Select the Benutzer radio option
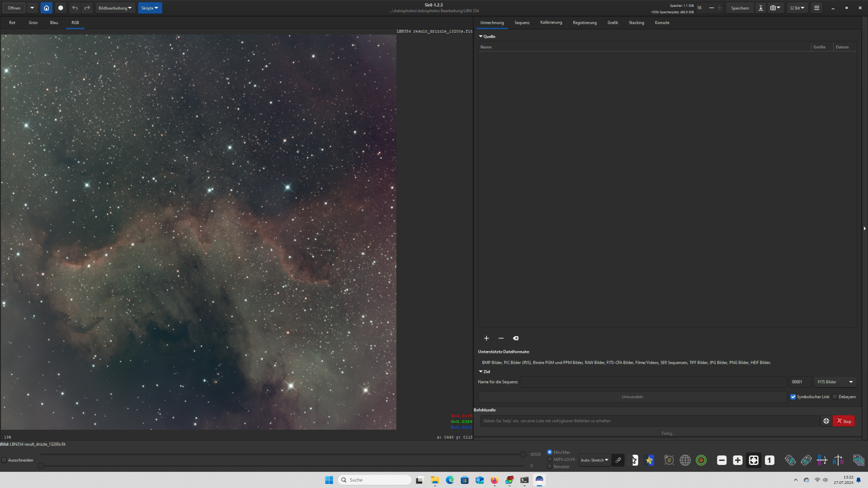This screenshot has height=488, width=868. click(550, 466)
